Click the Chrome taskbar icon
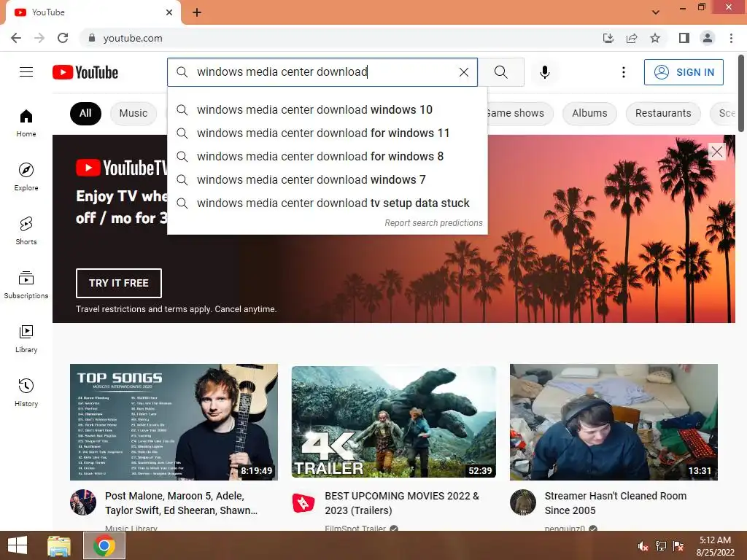 click(x=104, y=545)
